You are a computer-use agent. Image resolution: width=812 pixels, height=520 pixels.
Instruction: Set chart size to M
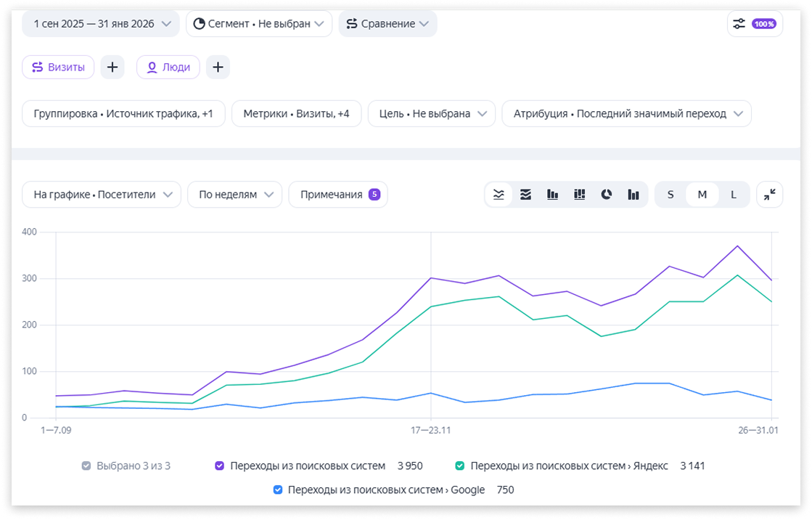702,195
